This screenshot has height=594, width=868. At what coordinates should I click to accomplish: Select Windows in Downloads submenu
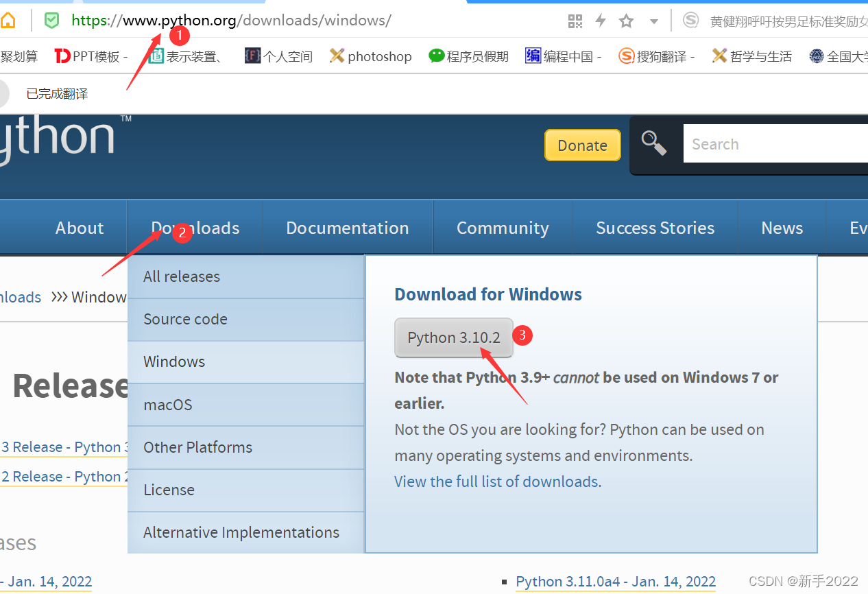click(x=246, y=362)
